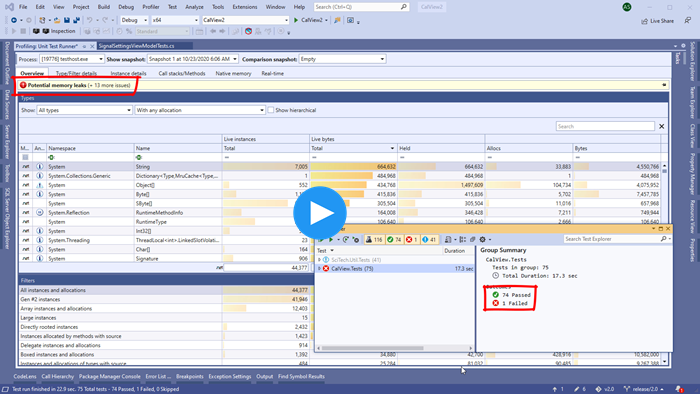Image resolution: width=700 pixels, height=394 pixels.
Task: Start CalView2 with the green run arrow
Action: click(296, 20)
